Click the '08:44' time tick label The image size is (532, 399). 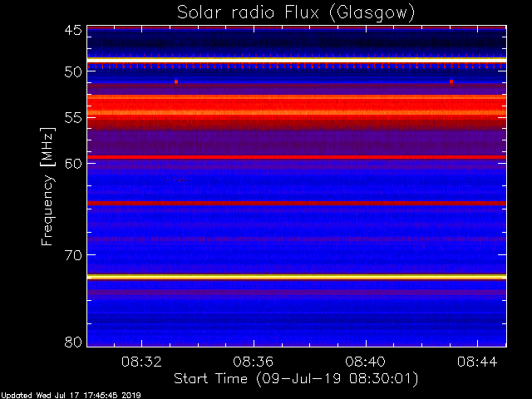pyautogui.click(x=477, y=362)
